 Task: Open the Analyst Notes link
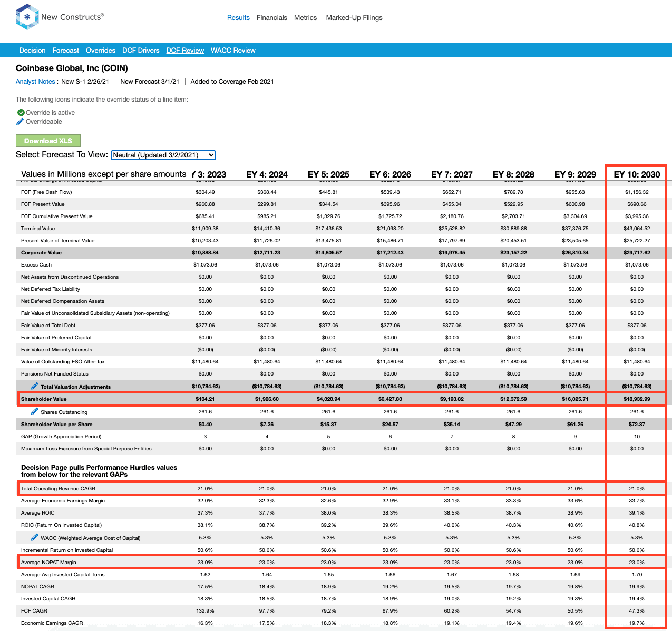[x=35, y=82]
